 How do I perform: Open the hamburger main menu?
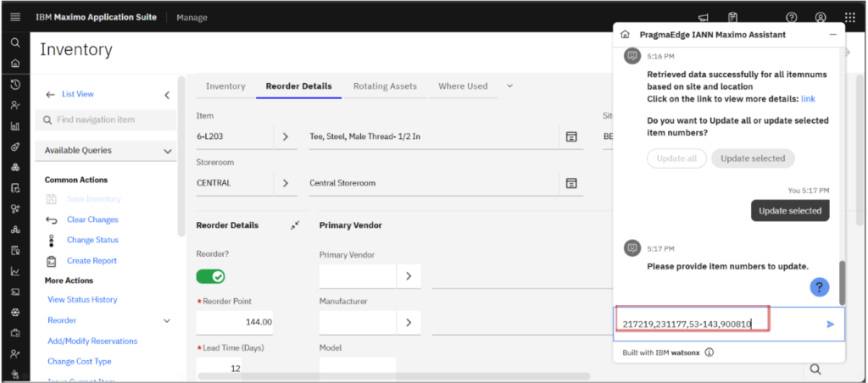pos(15,17)
